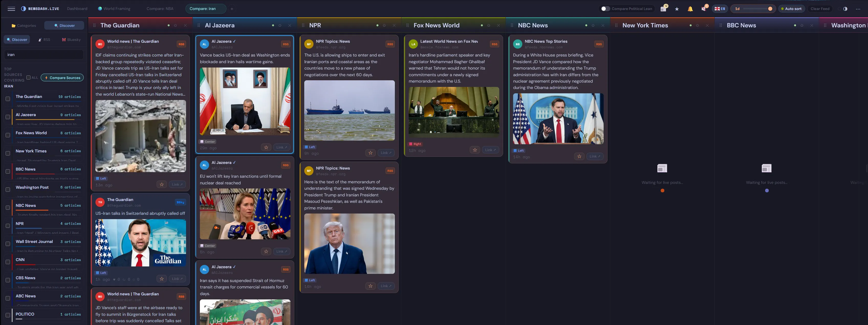Screen dimensions: 868x325
Task: Star the NPR ships entering Iranian ports post
Action: pyautogui.click(x=371, y=153)
